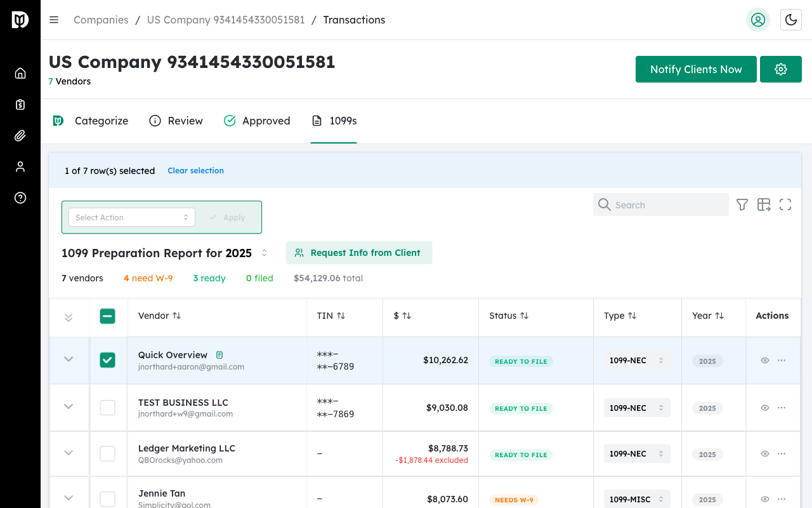This screenshot has width=812, height=508.
Task: Select the attachments paperclip icon in sidebar
Action: 20,135
